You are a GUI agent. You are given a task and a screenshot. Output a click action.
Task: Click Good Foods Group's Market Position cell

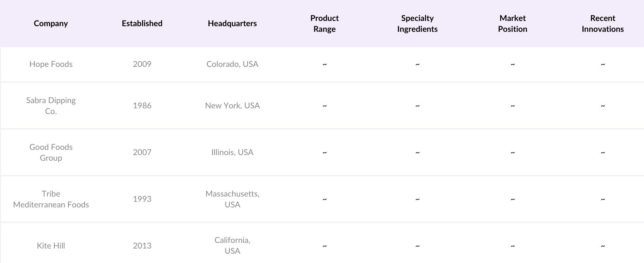pyautogui.click(x=512, y=152)
